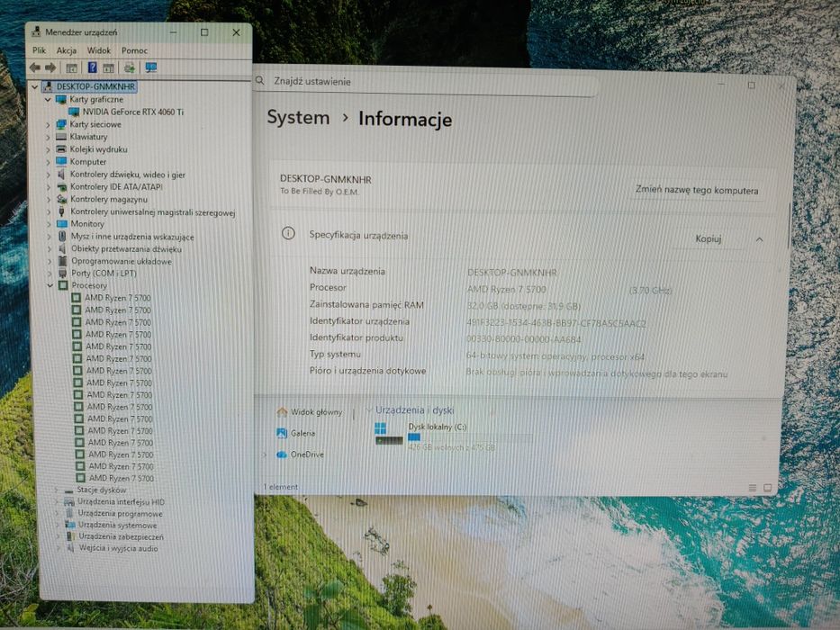
Task: Click the Windows drive icon for Dysk lokalny (C:)
Action: 389,434
